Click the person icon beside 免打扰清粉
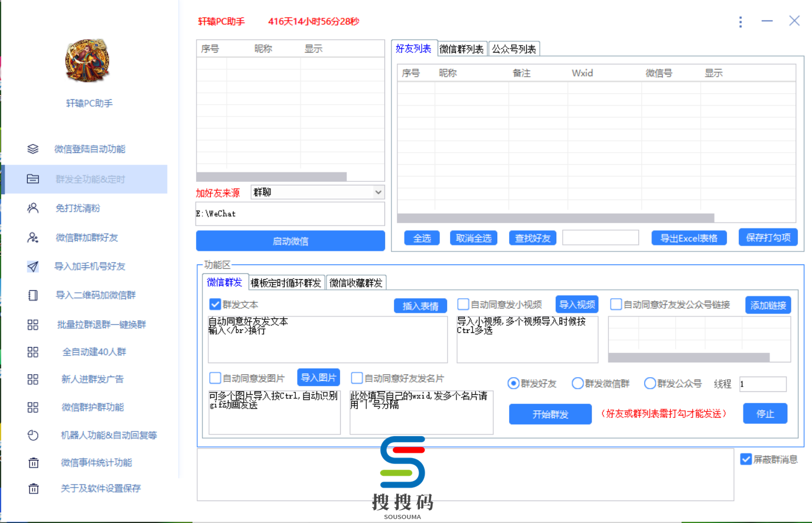Viewport: 812px width, 523px height. click(x=33, y=208)
